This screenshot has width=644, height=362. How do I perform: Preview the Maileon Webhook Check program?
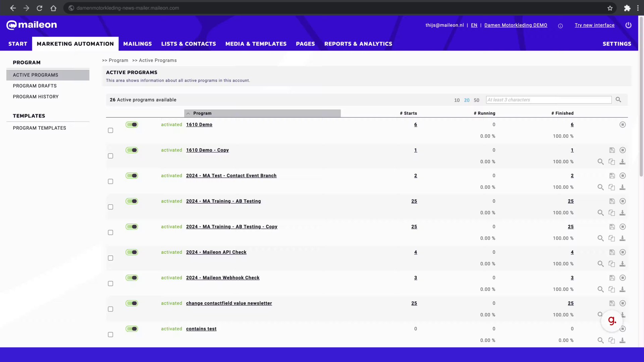[600, 289]
